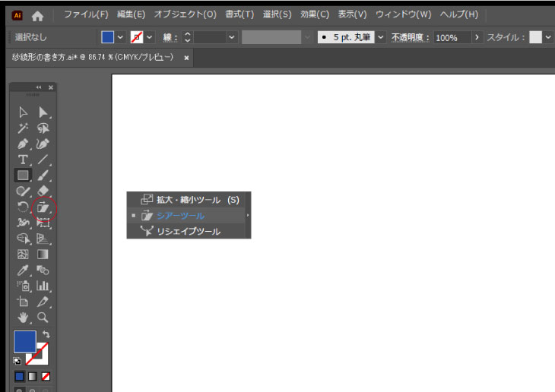Screen dimensions: 555x392
Task: Open the ファイル(F) menu
Action: (86, 14)
